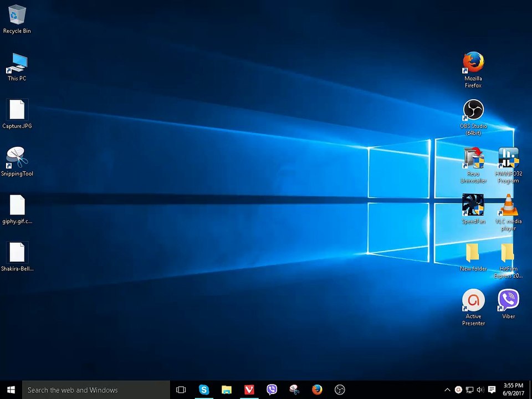Viewport: 532px width, 399px height.
Task: Open Skype from the taskbar
Action: (x=204, y=390)
